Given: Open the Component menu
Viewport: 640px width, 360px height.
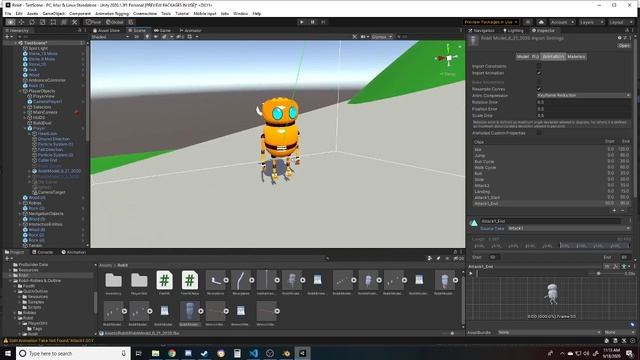Looking at the screenshot, I should click(80, 13).
